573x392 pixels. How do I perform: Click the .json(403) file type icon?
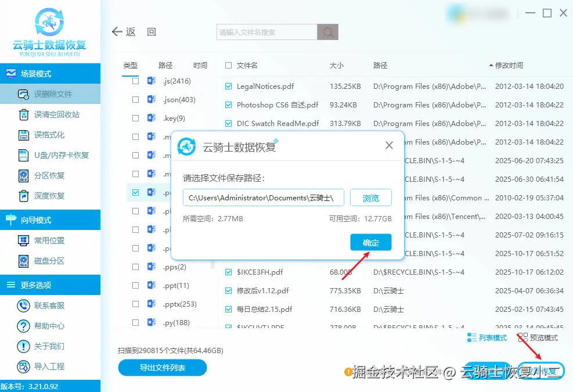pyautogui.click(x=152, y=99)
